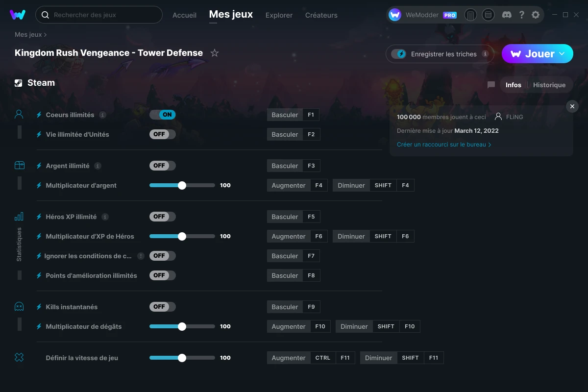Expand the Jouer button dropdown arrow
This screenshot has height=392, width=588.
[x=562, y=54]
